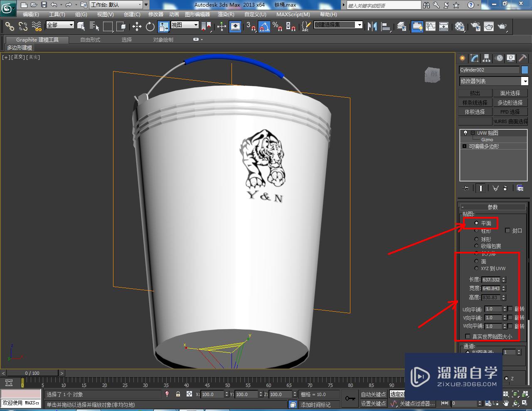This screenshot has width=532, height=411.
Task: Switch to the Display command panel
Action: pos(511,58)
